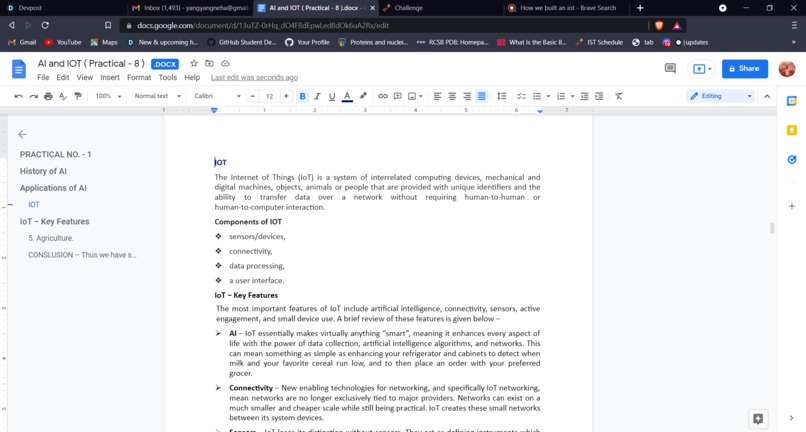This screenshot has height=432, width=806.
Task: Insert a link with chain icon
Action: pyautogui.click(x=382, y=96)
